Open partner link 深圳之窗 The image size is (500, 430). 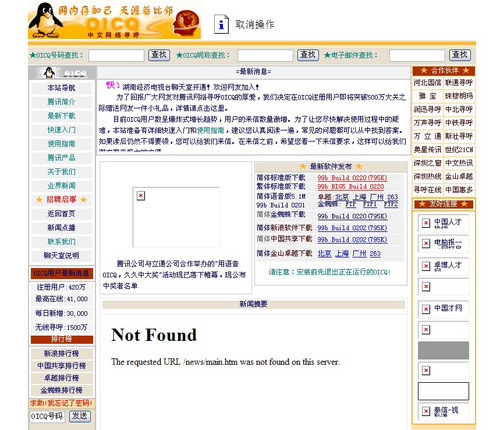(427, 163)
